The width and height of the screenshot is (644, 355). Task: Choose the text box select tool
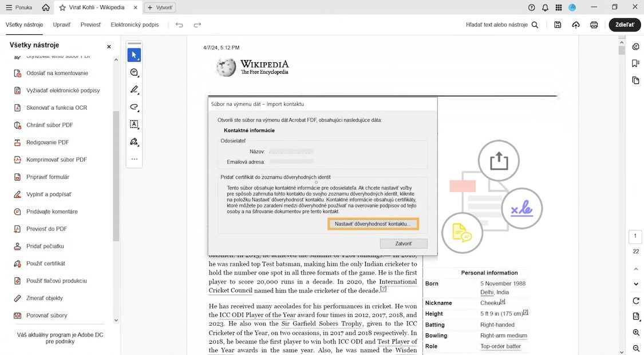(x=134, y=124)
